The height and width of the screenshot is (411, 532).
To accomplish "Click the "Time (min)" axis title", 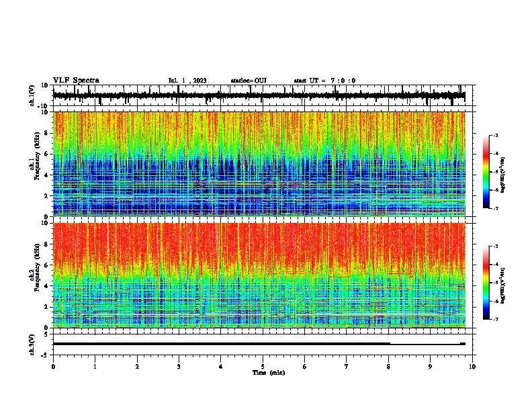I will (269, 373).
